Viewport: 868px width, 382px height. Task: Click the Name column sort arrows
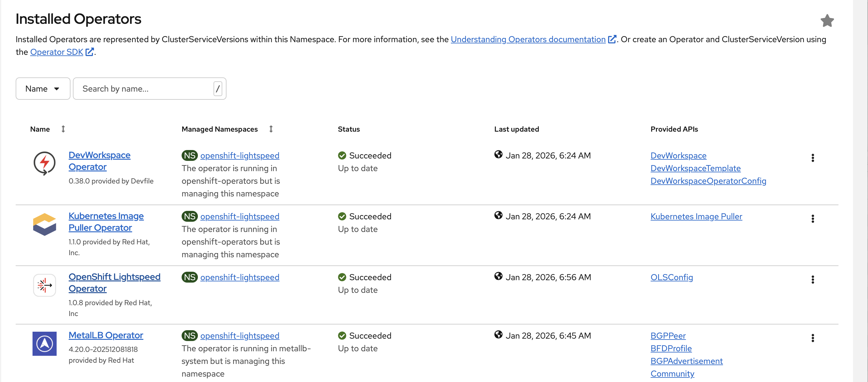pyautogui.click(x=63, y=129)
